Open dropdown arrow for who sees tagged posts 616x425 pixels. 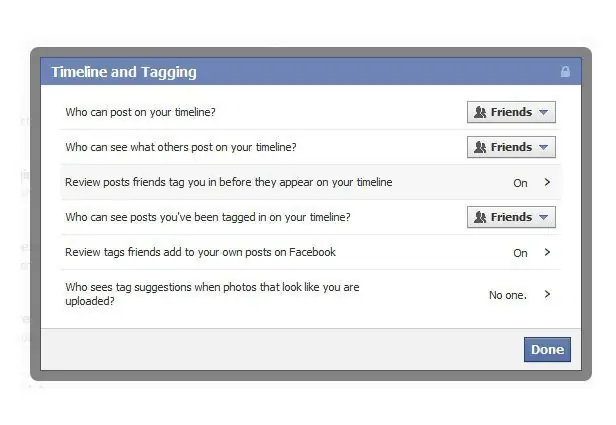click(x=543, y=218)
